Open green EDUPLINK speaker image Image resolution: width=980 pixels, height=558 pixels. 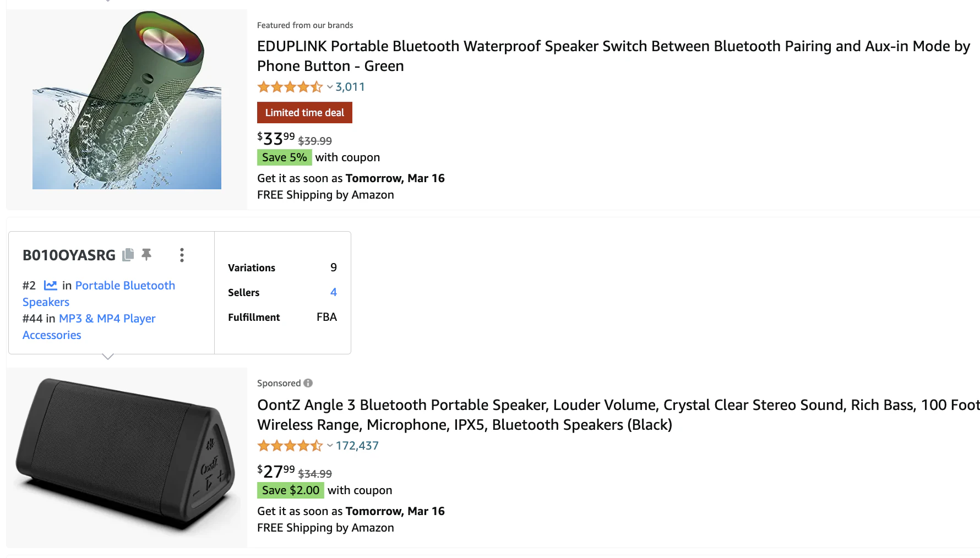click(127, 100)
